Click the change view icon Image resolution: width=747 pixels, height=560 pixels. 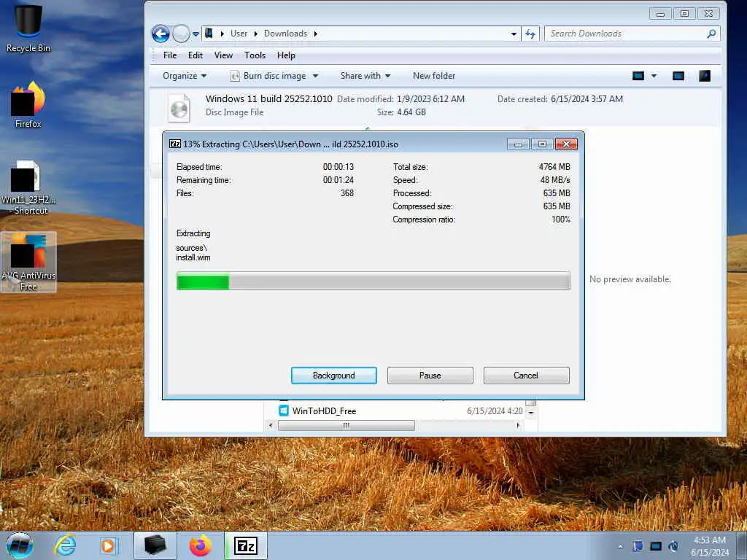click(638, 76)
